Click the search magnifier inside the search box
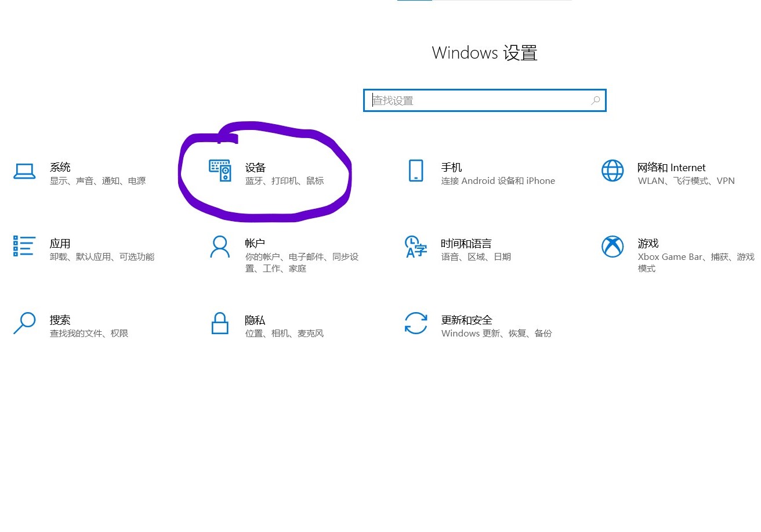The width and height of the screenshot is (761, 532). 595,100
